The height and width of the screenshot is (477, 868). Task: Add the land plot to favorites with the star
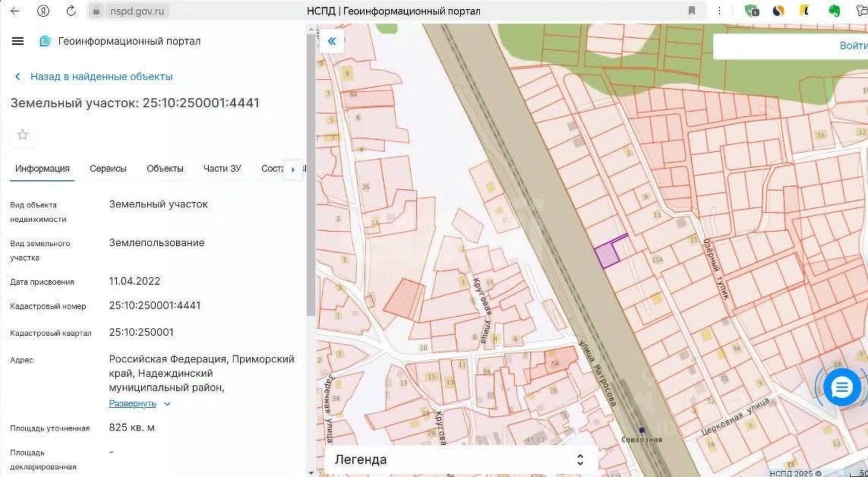pyautogui.click(x=23, y=134)
